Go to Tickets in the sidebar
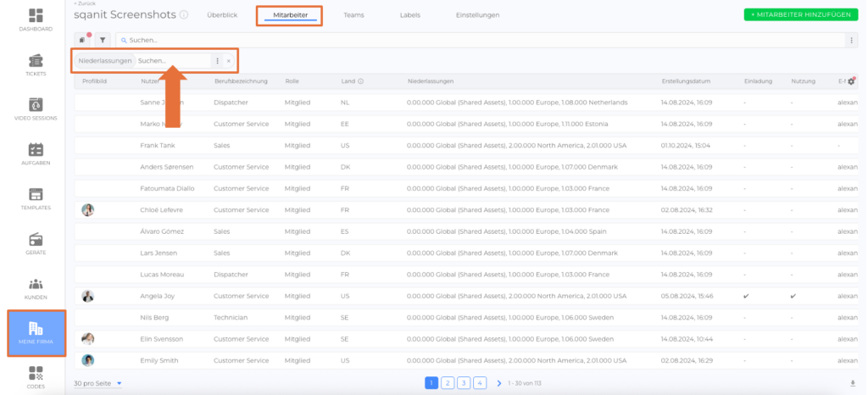 [x=36, y=64]
